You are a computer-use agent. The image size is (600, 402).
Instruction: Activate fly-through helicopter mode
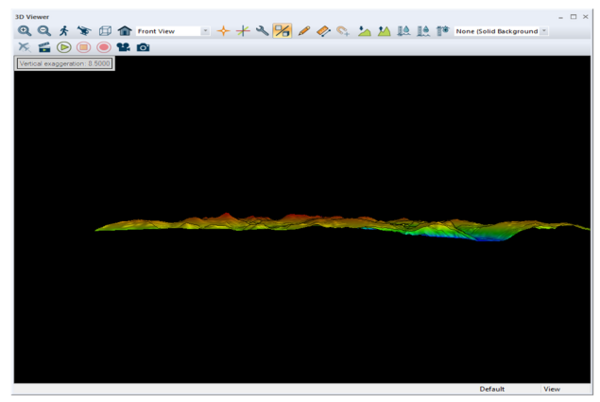[84, 31]
